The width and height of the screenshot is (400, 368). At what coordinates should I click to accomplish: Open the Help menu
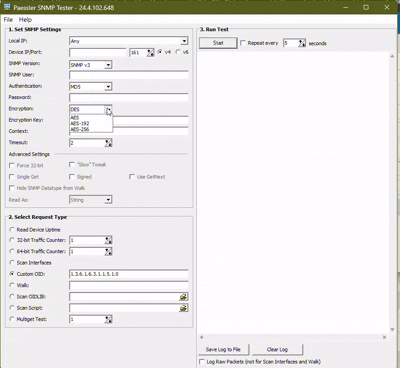click(x=25, y=20)
